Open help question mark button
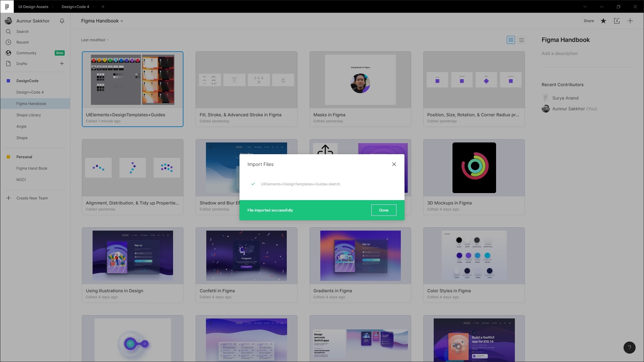 pyautogui.click(x=629, y=348)
